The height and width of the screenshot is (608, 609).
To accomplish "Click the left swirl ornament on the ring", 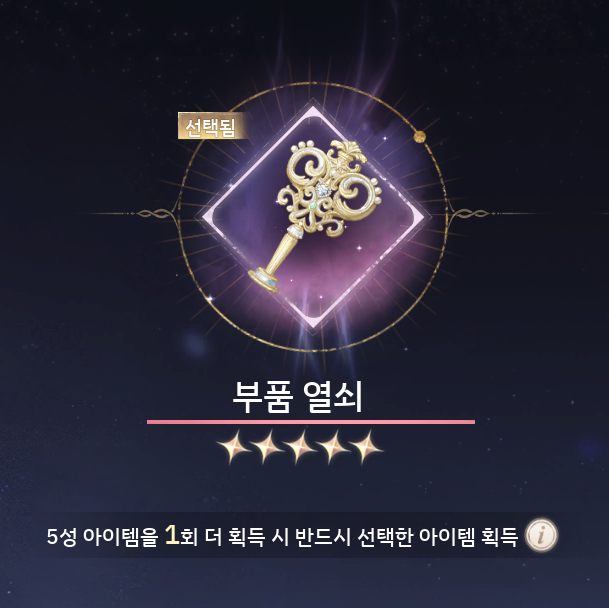I will tap(155, 213).
